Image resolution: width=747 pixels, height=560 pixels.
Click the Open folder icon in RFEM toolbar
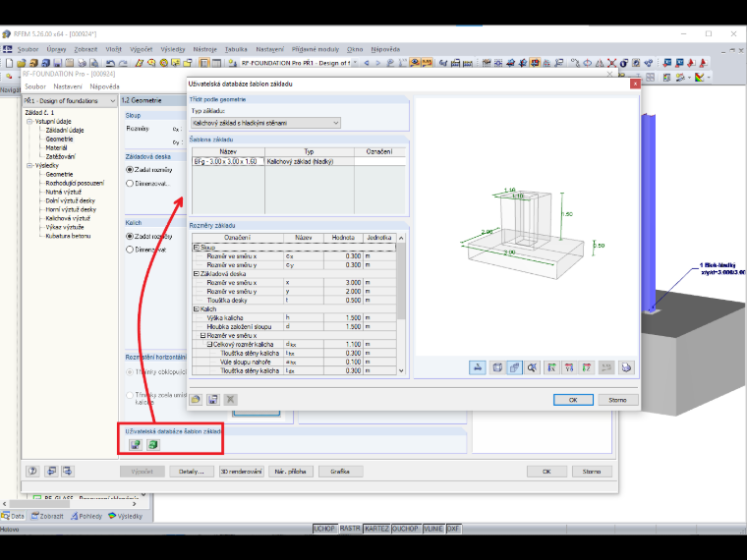pyautogui.click(x=21, y=63)
